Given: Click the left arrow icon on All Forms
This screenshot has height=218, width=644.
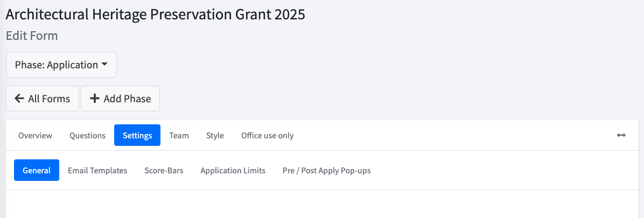Looking at the screenshot, I should pyautogui.click(x=19, y=99).
